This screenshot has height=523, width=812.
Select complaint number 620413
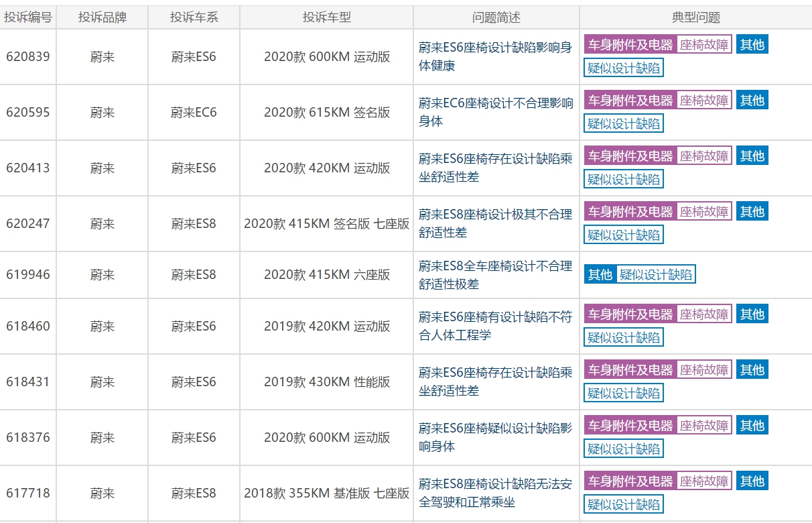(28, 168)
